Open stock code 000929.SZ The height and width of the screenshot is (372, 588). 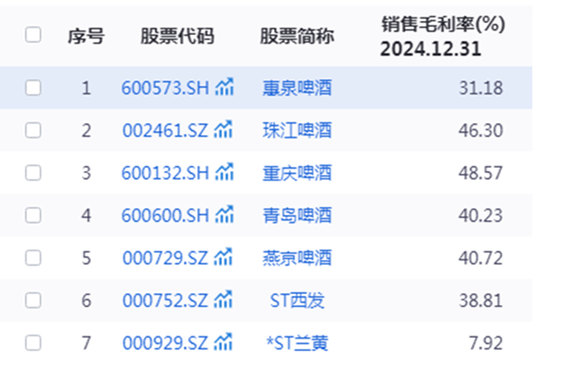pyautogui.click(x=165, y=343)
